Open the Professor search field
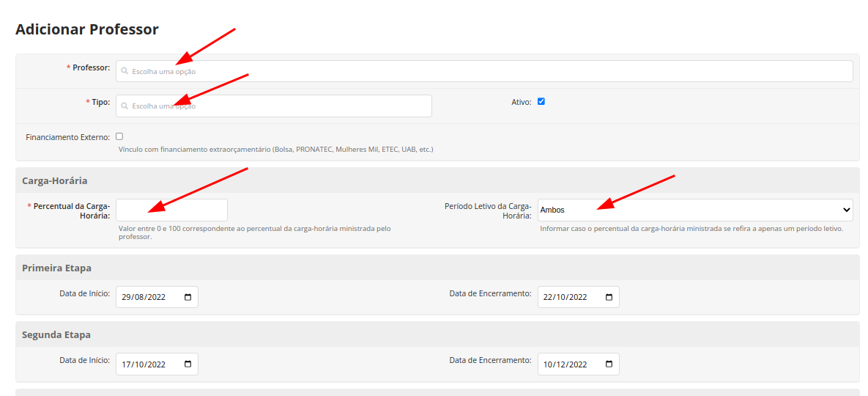 (484, 71)
